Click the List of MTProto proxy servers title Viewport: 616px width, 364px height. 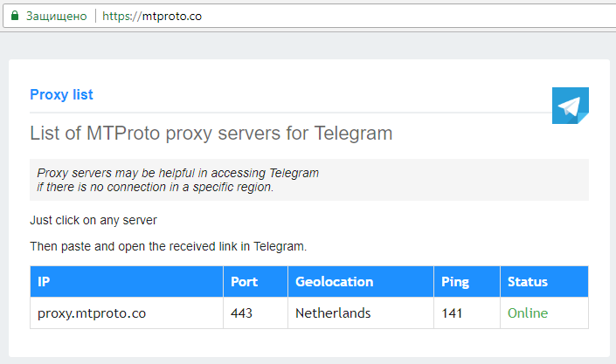(x=211, y=133)
